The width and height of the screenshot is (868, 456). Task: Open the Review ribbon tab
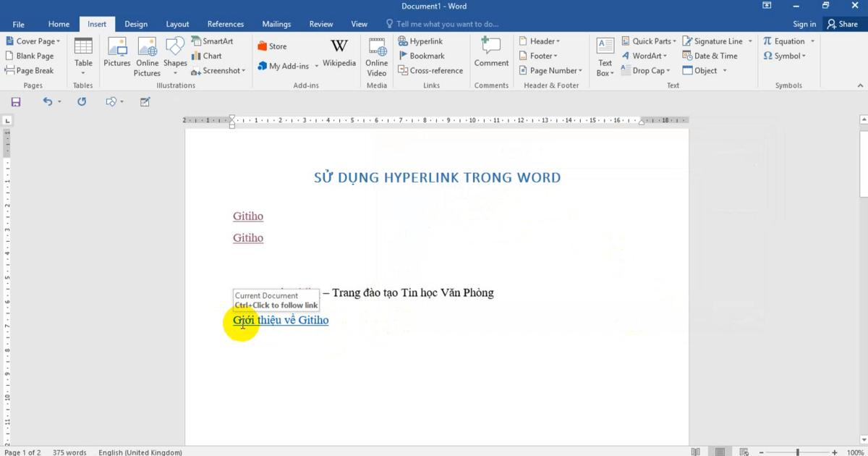point(320,24)
